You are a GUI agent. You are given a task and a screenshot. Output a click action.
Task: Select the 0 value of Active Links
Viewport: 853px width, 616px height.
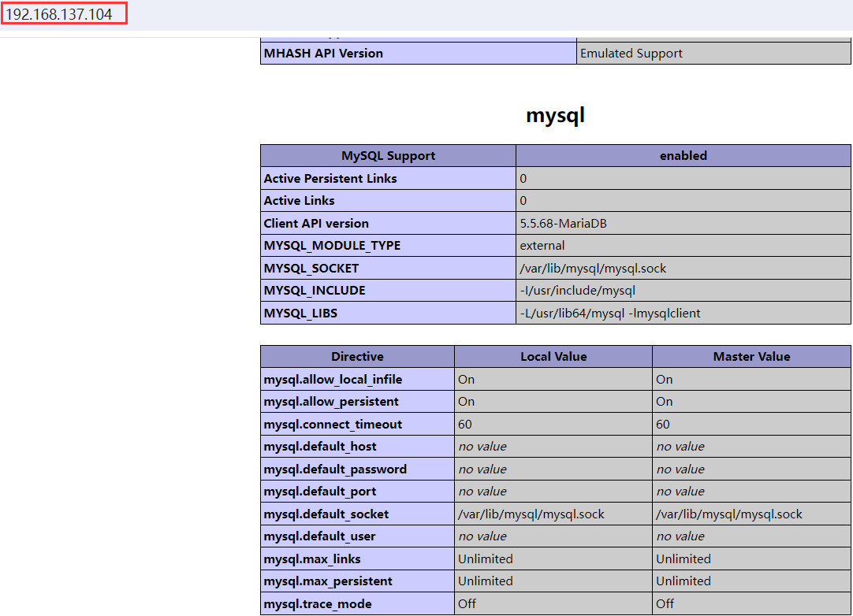click(684, 201)
